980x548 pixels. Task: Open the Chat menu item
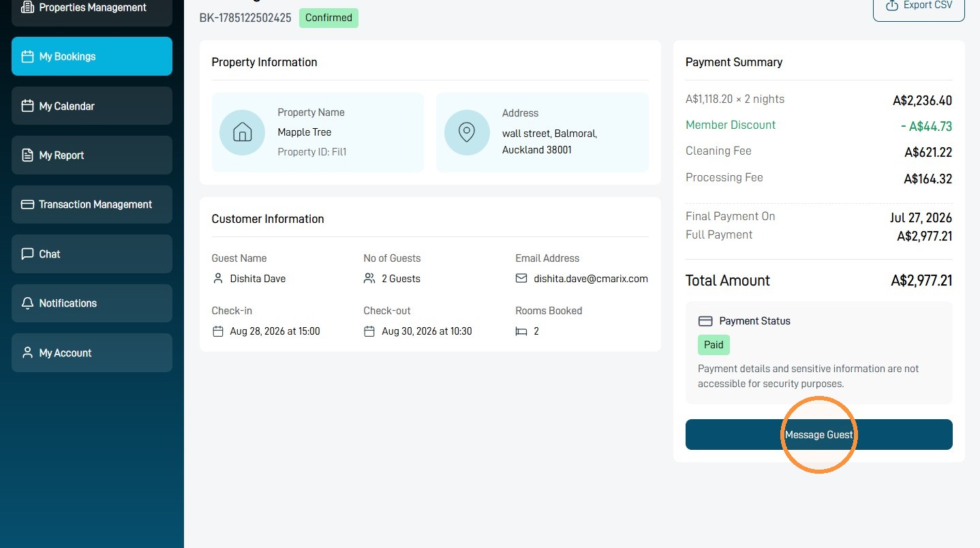(92, 254)
